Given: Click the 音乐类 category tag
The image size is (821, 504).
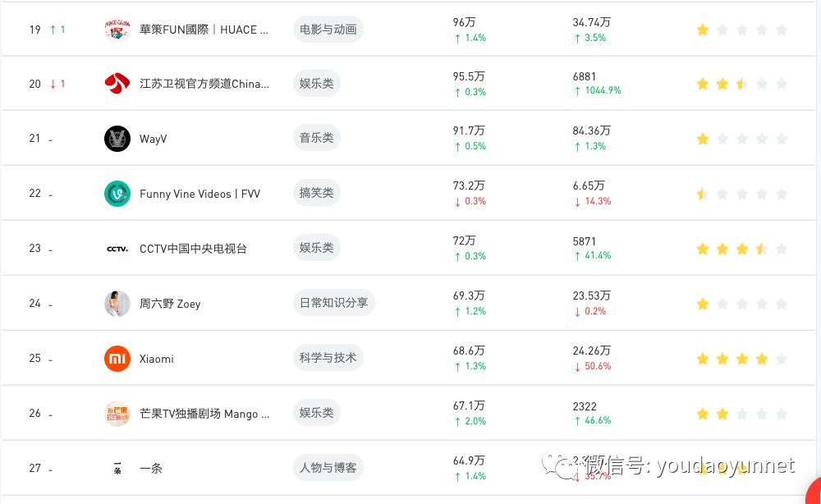Looking at the screenshot, I should point(316,138).
